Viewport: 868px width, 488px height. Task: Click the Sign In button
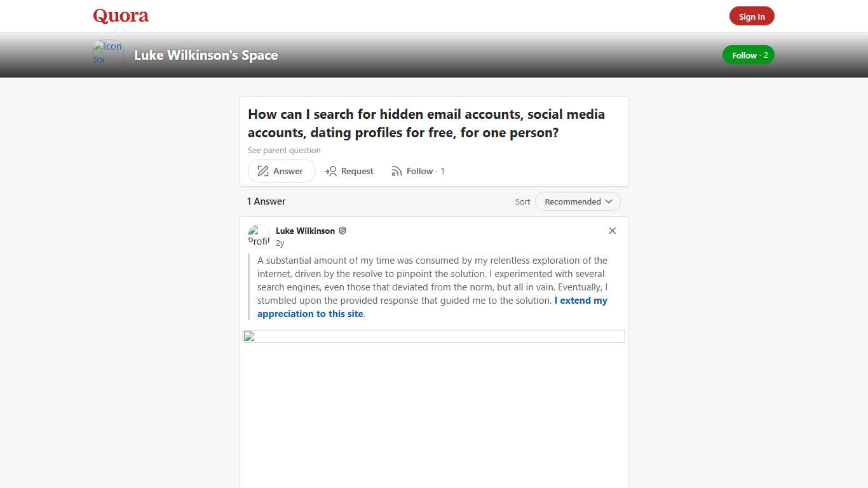tap(752, 16)
